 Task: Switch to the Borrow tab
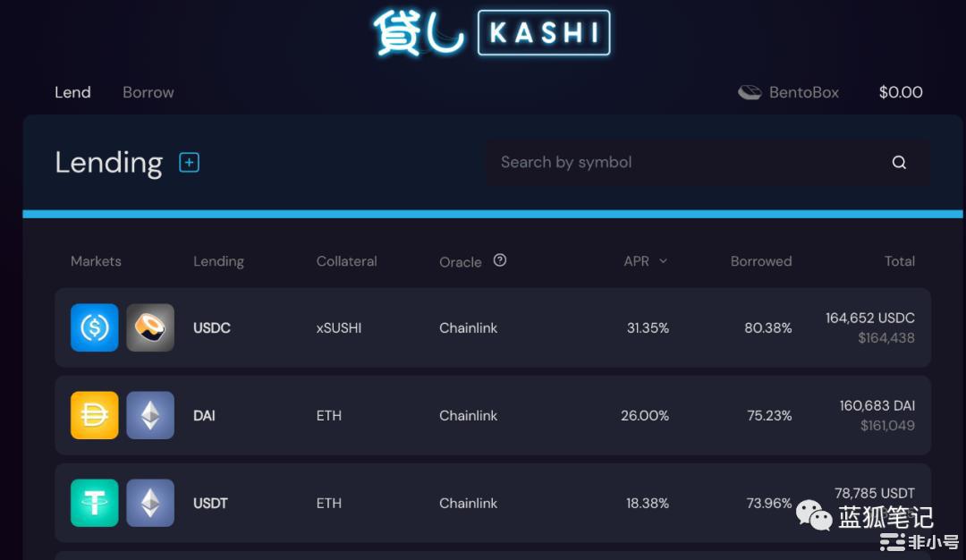pyautogui.click(x=148, y=92)
